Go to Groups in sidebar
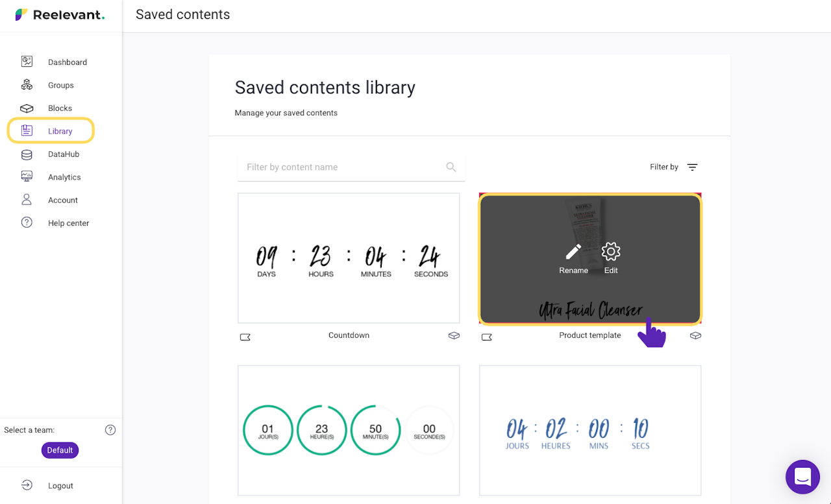 point(60,85)
